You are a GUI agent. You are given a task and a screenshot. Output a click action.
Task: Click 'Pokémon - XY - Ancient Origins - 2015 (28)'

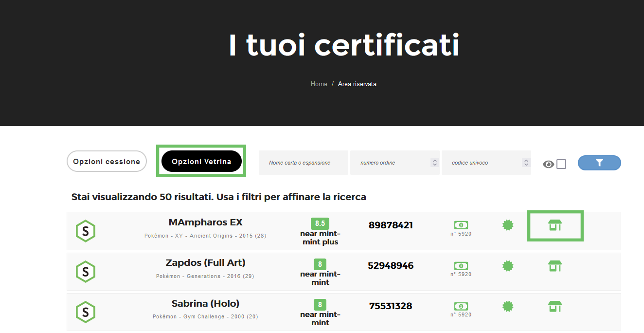pyautogui.click(x=205, y=236)
